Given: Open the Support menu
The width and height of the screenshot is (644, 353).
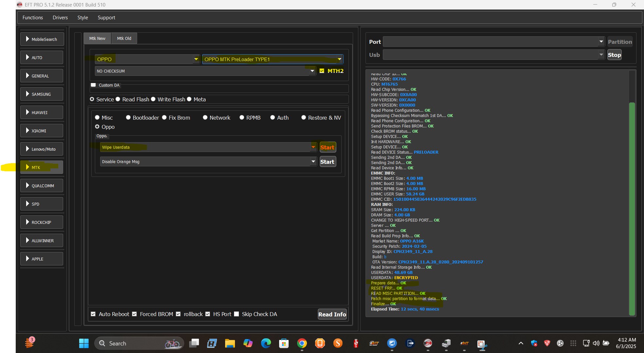Looking at the screenshot, I should (106, 18).
